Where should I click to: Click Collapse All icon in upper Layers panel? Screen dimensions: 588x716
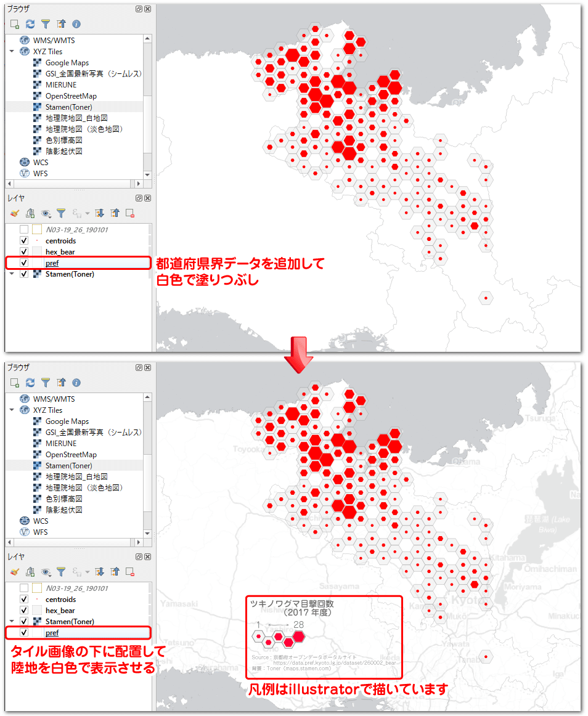click(x=115, y=213)
